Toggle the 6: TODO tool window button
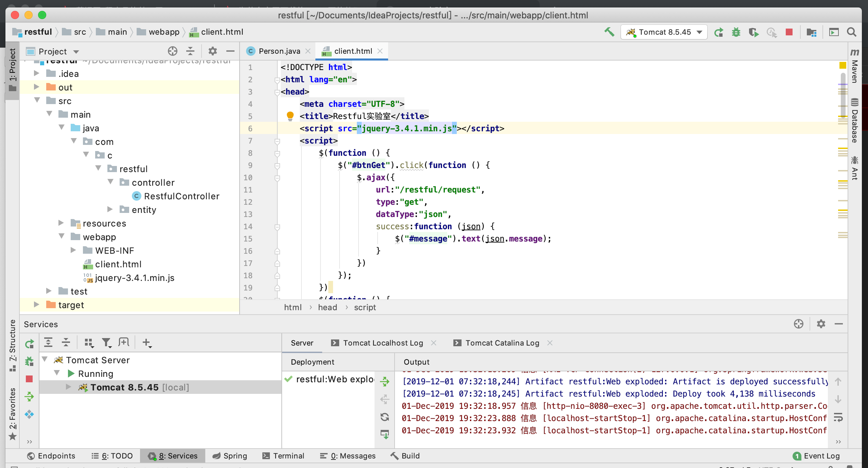Viewport: 868px width, 468px height. 112,456
